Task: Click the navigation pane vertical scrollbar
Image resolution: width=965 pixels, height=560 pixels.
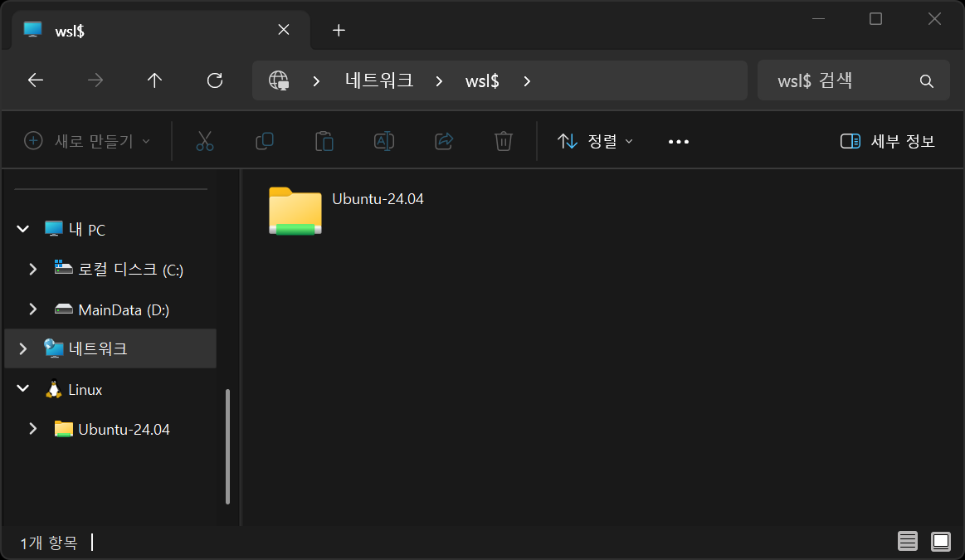Action: click(x=227, y=447)
